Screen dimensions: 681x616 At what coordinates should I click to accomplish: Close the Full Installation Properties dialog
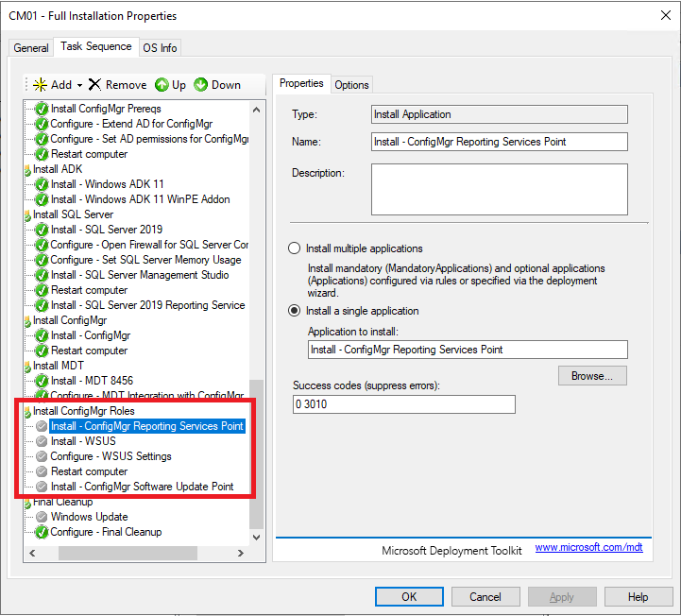(x=665, y=15)
